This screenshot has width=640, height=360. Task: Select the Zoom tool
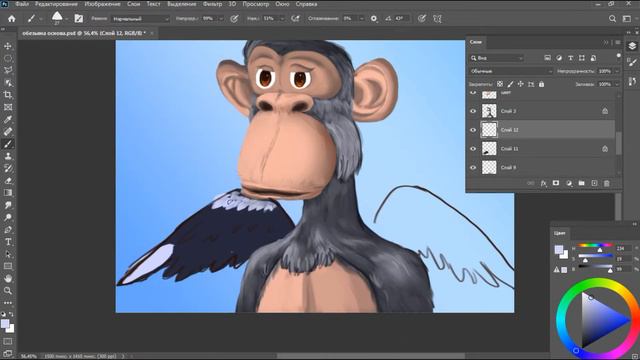(8, 291)
